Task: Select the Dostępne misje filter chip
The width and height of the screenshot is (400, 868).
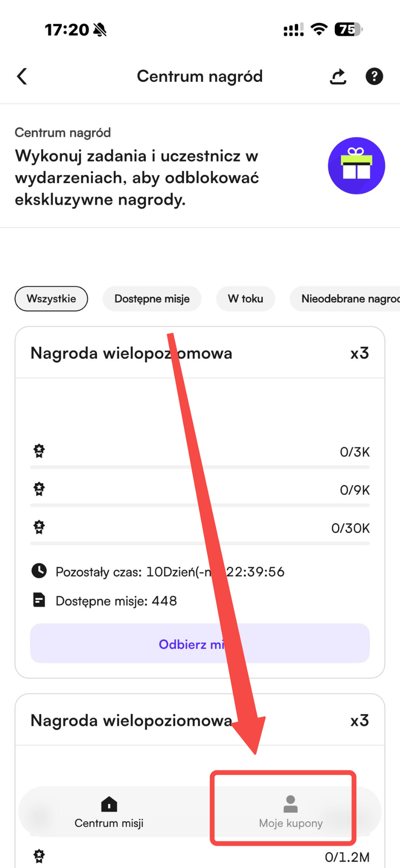Action: click(x=152, y=299)
